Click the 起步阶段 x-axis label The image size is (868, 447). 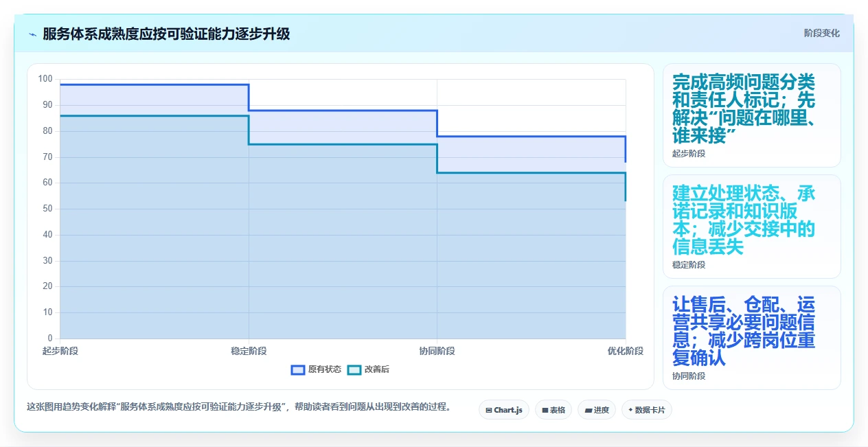(x=60, y=351)
